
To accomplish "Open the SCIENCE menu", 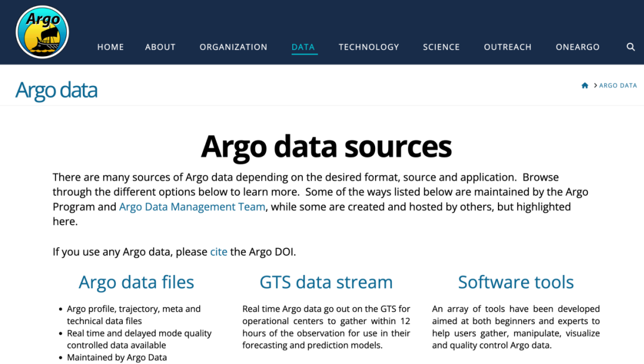I will [x=441, y=47].
